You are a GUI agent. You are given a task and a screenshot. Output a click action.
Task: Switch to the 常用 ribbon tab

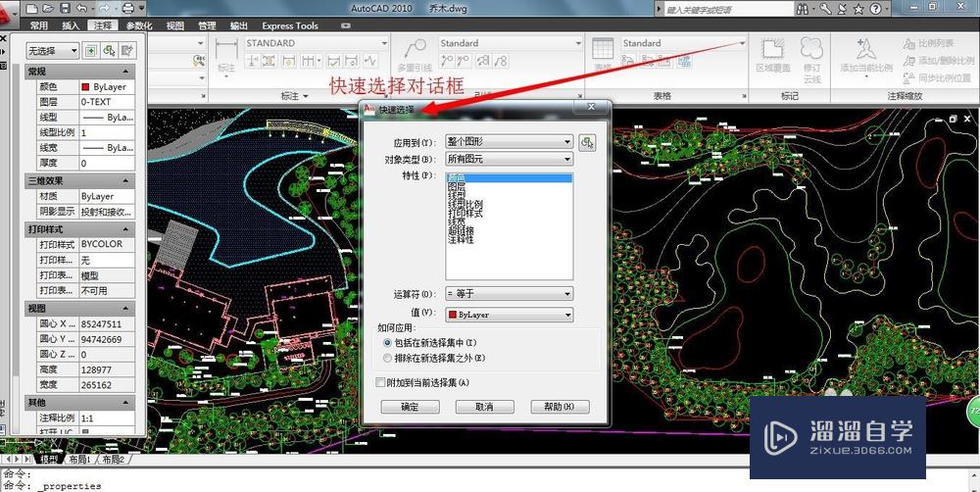tap(39, 25)
